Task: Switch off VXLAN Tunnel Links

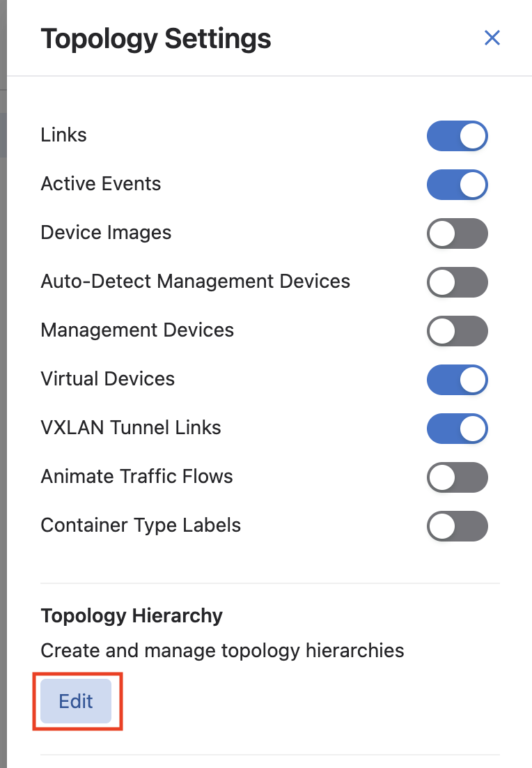Action: tap(457, 429)
